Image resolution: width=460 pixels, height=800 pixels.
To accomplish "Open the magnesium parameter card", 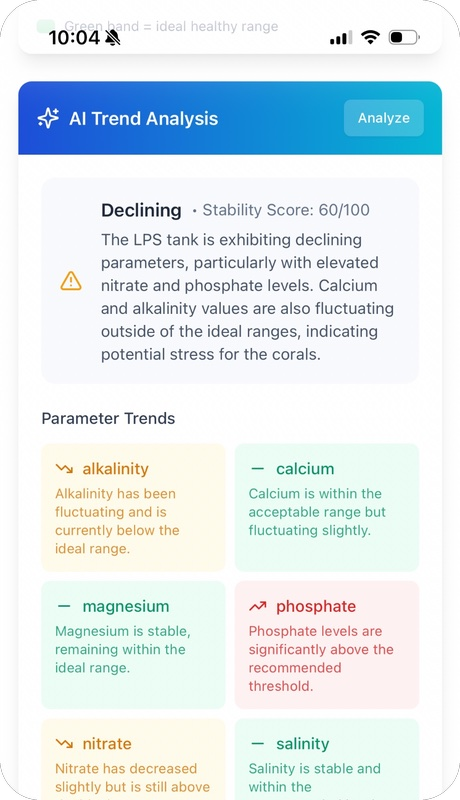I will (133, 645).
